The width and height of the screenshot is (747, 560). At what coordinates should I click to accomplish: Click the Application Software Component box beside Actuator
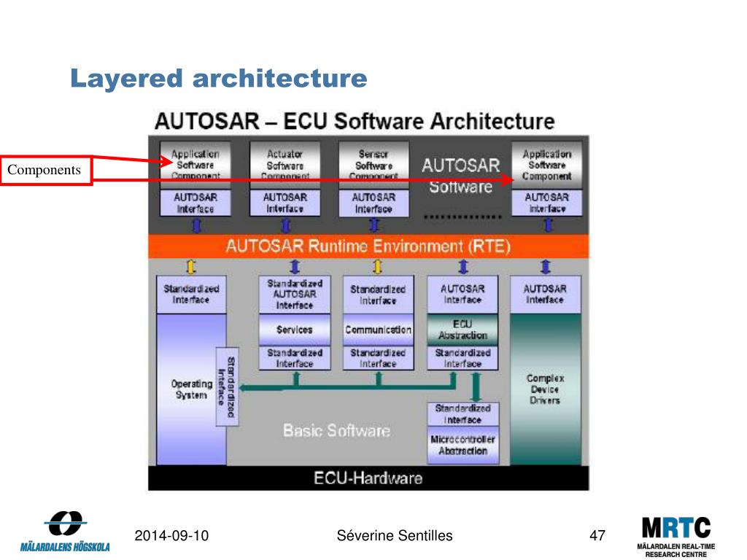tap(196, 165)
